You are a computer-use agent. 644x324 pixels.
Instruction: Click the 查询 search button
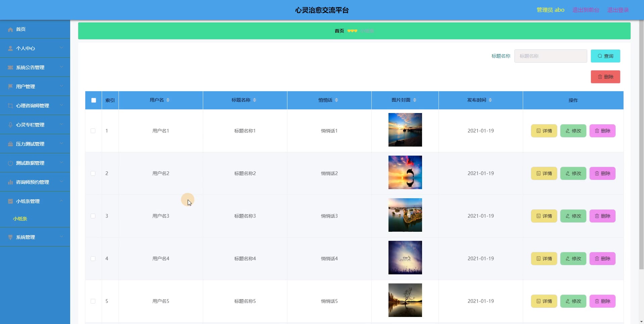(x=605, y=56)
